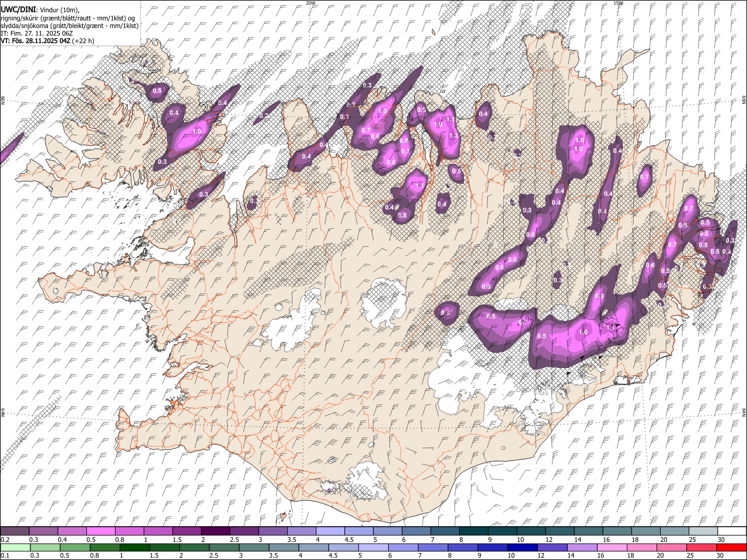
Task: Select white 30 swatch in upper scale
Action: [x=732, y=531]
